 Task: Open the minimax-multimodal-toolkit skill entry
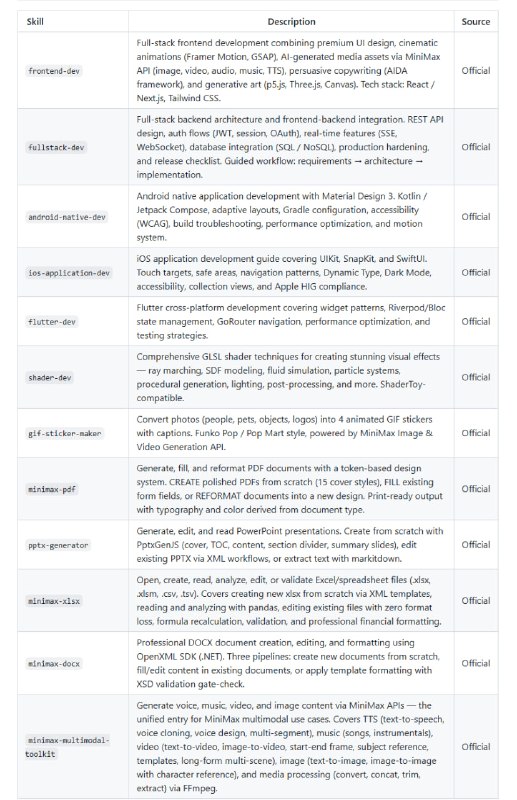point(67,747)
